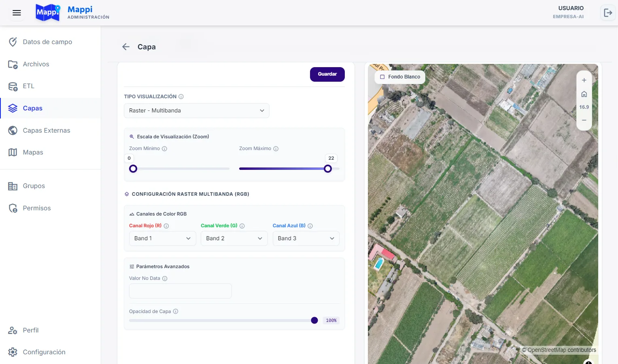This screenshot has height=364, width=618.
Task: Click the Escala de Visualización (Zoom) heading
Action: pos(173,137)
